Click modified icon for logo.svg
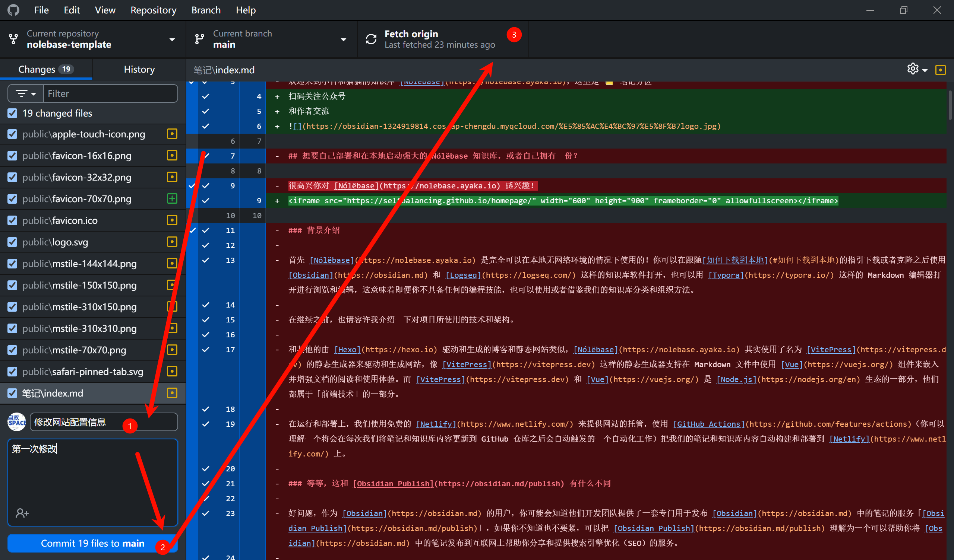Screen dimensions: 954x560 tap(172, 242)
